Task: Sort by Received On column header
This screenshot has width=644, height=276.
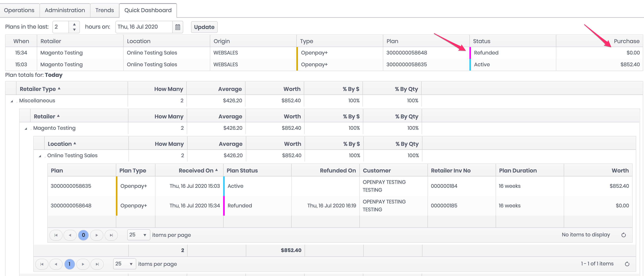Action: [196, 171]
